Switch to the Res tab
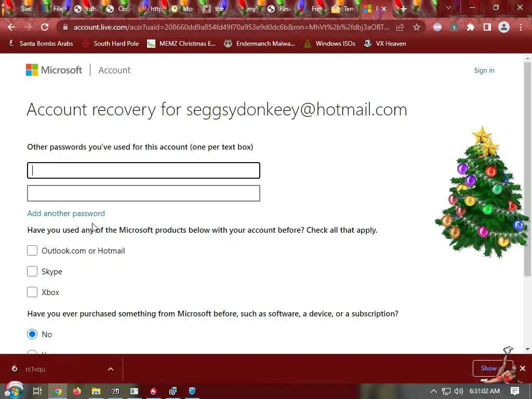532x399 pixels. coord(279,9)
